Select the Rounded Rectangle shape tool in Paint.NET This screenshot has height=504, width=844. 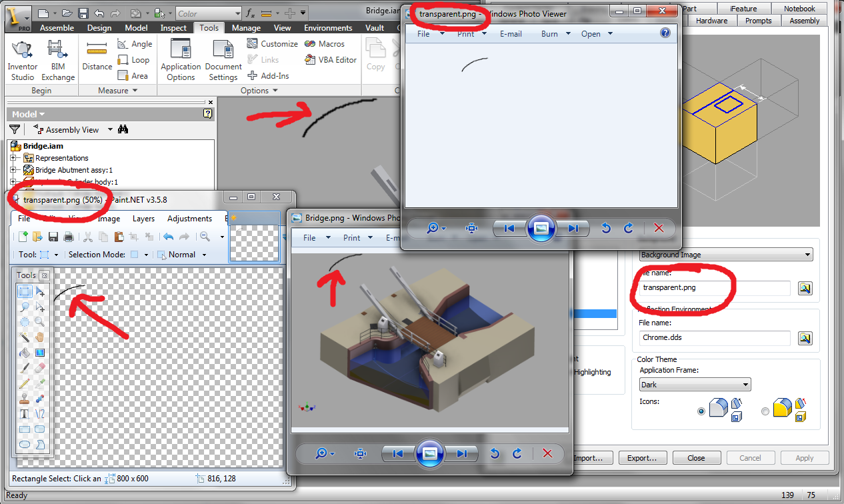point(40,429)
